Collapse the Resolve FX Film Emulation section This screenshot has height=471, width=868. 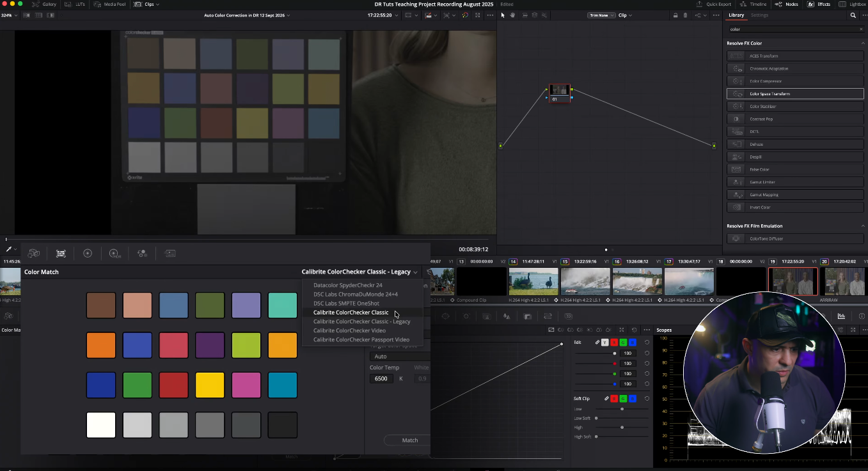click(x=862, y=226)
